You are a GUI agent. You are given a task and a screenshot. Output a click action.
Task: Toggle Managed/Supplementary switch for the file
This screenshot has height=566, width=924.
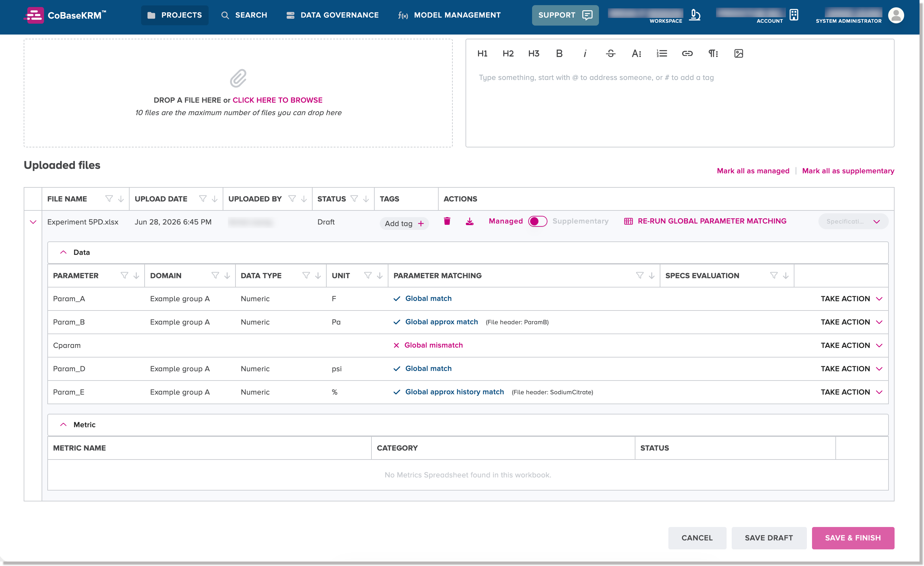click(538, 221)
